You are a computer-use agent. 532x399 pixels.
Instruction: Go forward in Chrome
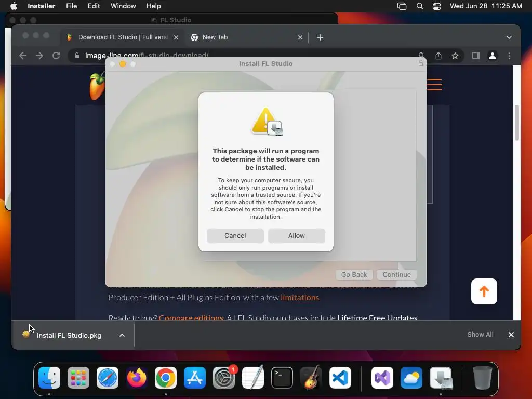click(39, 56)
